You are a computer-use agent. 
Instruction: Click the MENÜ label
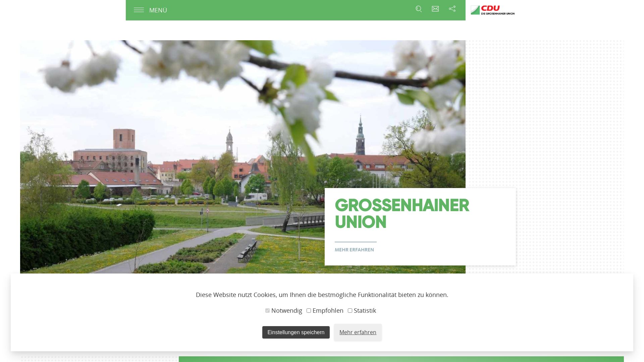[158, 10]
